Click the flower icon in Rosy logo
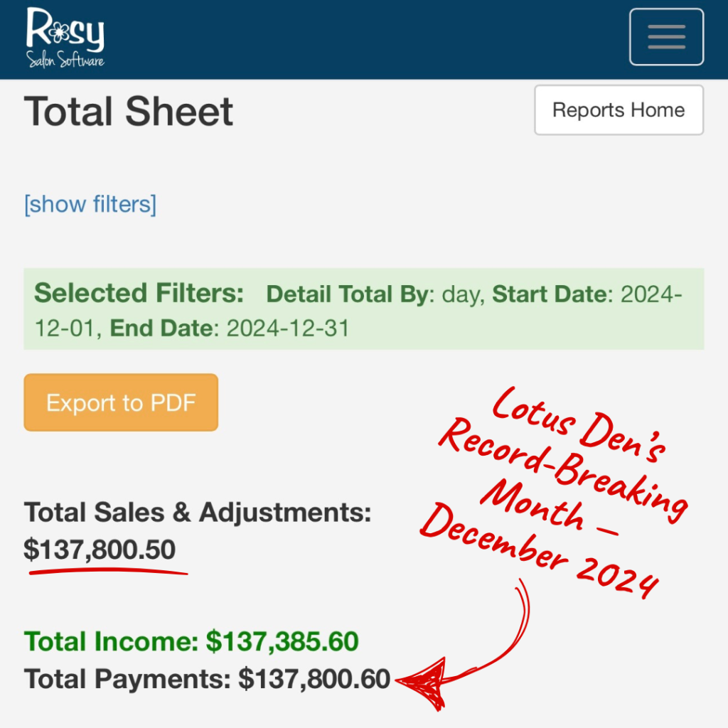This screenshot has height=728, width=728. [x=58, y=32]
